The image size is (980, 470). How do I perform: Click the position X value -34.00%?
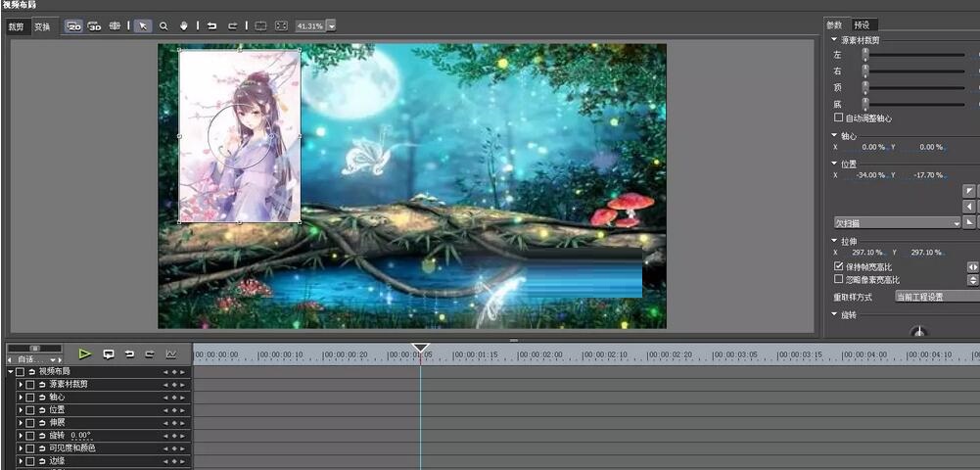(x=869, y=175)
